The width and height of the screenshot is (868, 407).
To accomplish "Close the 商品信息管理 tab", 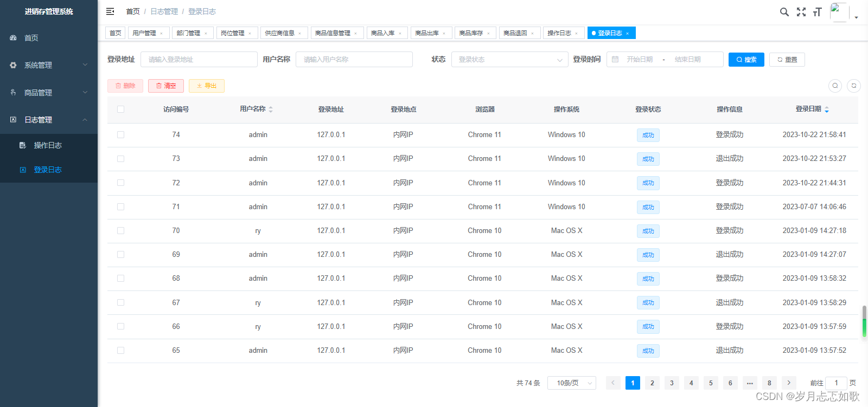I will pos(356,34).
